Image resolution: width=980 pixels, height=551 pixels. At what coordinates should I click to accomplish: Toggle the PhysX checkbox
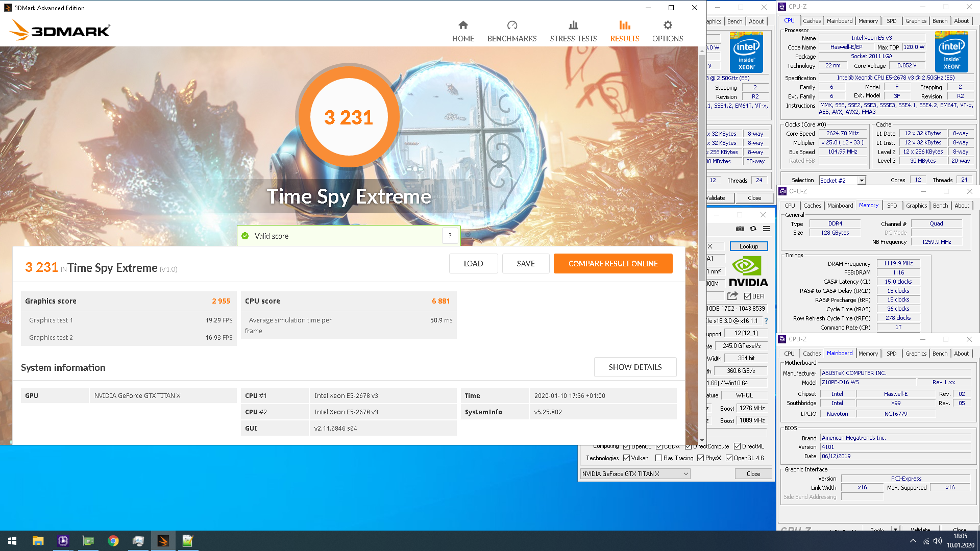click(700, 458)
